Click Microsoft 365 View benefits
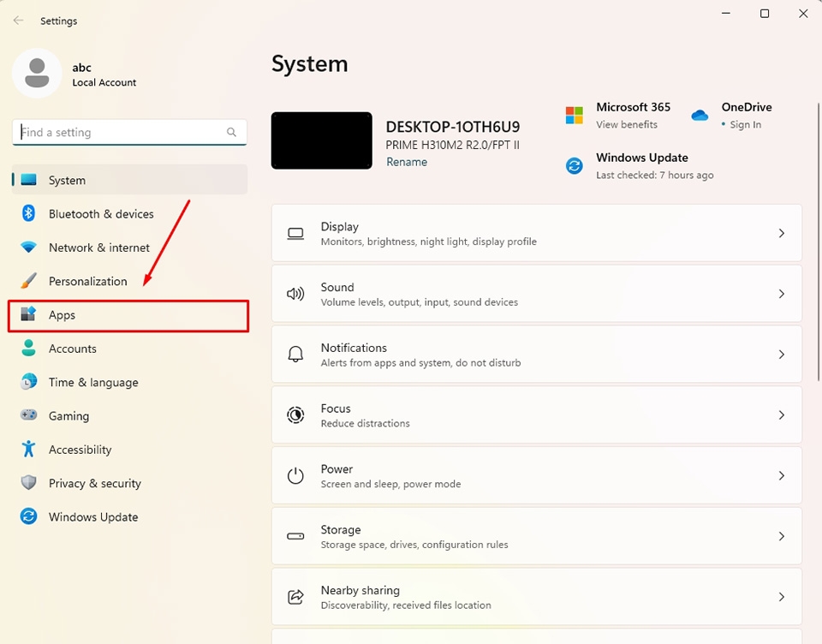The width and height of the screenshot is (822, 644). (627, 125)
